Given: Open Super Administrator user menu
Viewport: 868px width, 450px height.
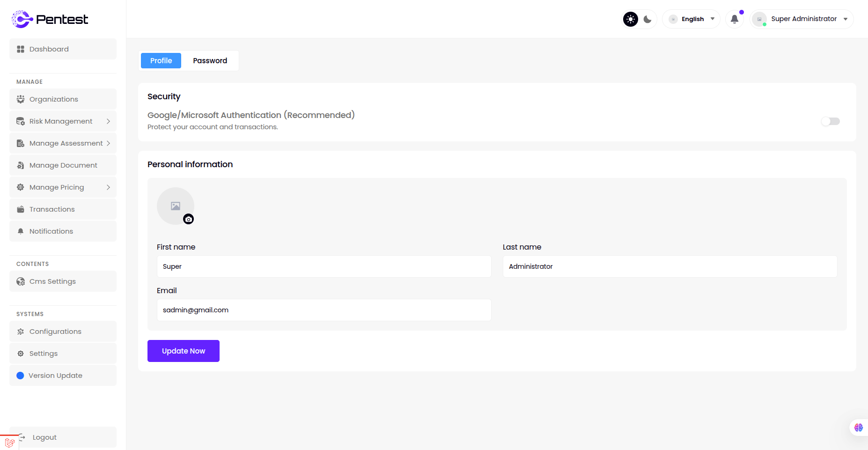Looking at the screenshot, I should tap(802, 19).
